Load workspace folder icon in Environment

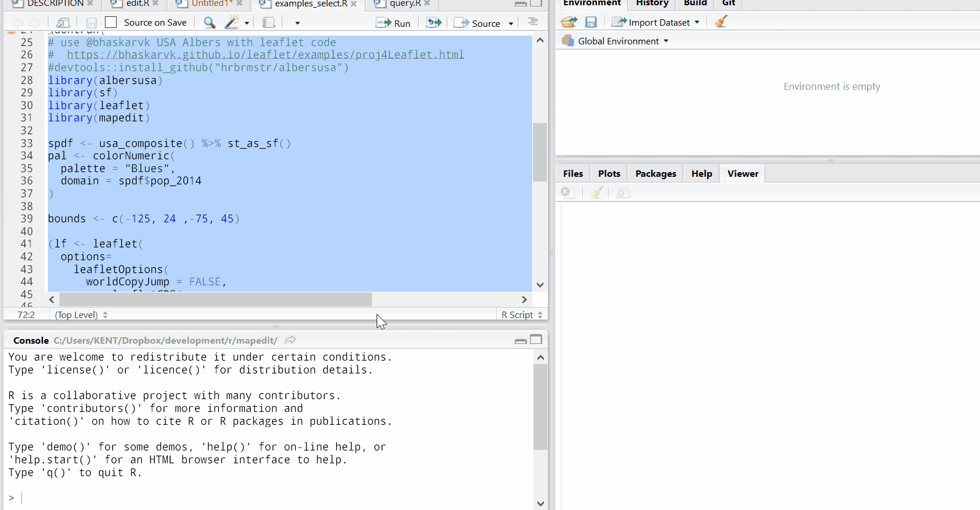(569, 22)
